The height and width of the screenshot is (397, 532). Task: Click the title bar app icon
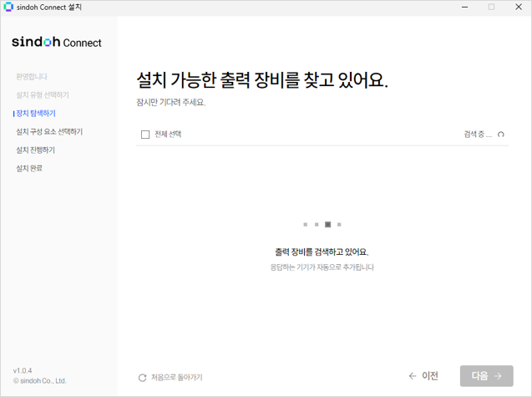pos(8,7)
